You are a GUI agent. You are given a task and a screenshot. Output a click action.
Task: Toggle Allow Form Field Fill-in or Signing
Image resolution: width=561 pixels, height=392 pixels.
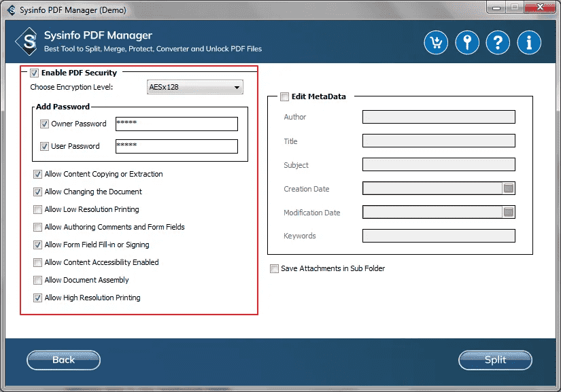37,245
